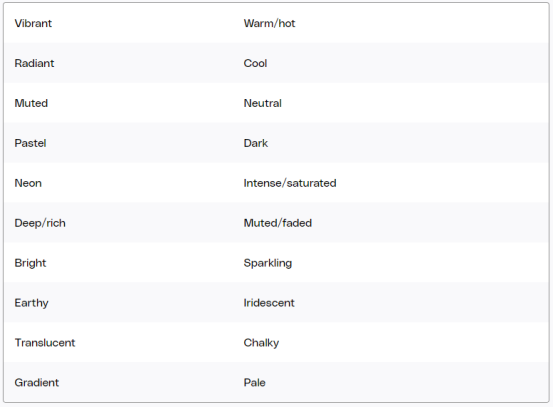Click the Radiant table entry

[x=34, y=63]
